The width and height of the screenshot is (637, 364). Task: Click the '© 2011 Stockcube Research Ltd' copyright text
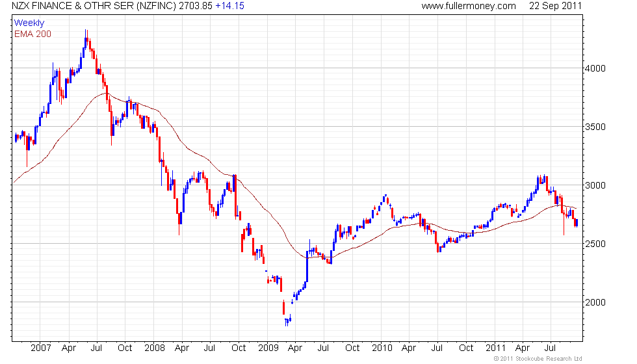(x=538, y=359)
